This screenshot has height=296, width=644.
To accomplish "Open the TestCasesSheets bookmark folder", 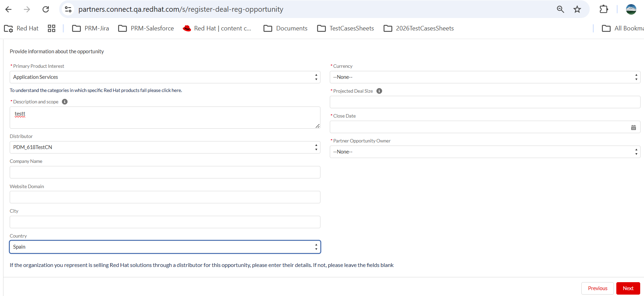I will click(x=346, y=28).
